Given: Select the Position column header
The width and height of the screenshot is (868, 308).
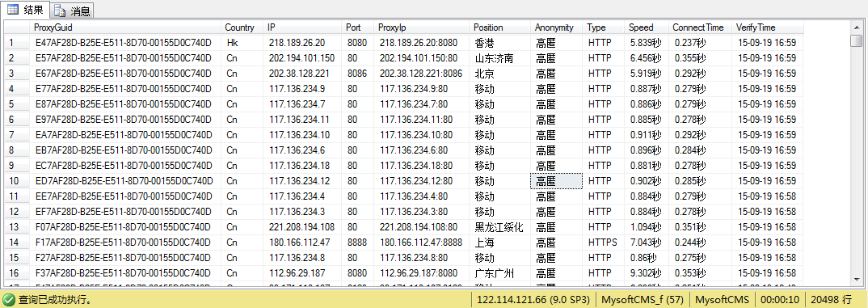Looking at the screenshot, I should (500, 27).
